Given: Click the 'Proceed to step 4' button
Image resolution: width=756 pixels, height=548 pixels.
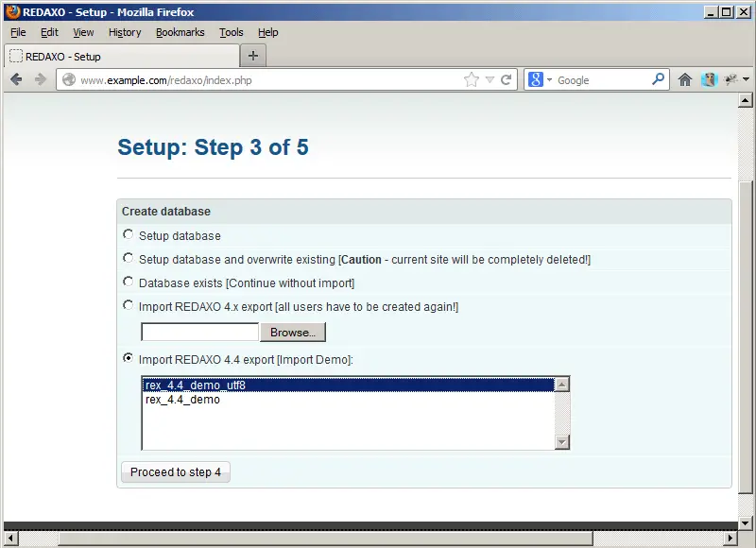Looking at the screenshot, I should click(176, 472).
